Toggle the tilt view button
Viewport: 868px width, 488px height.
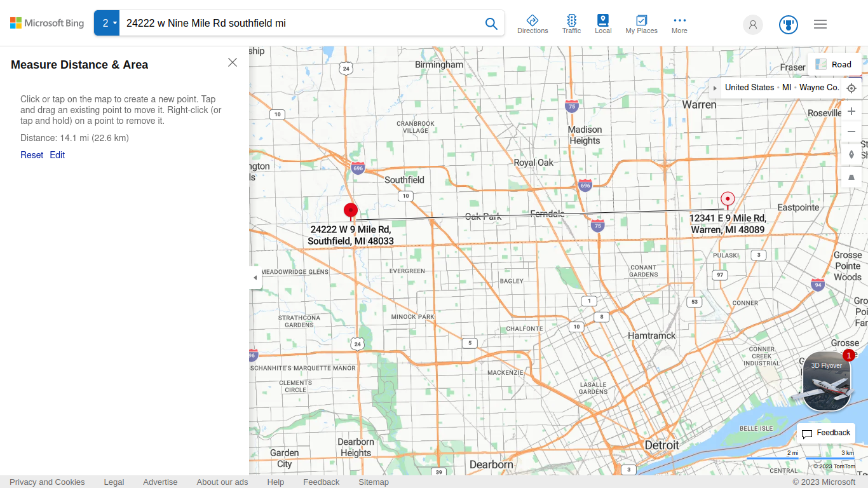[851, 177]
